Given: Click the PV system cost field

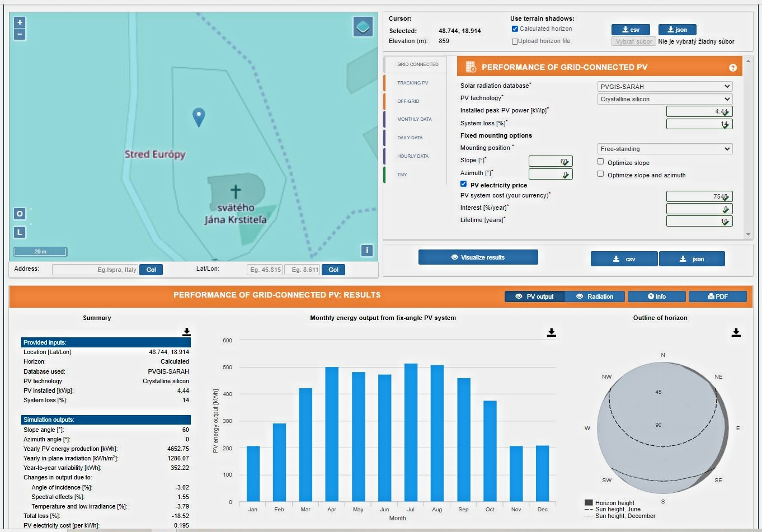Looking at the screenshot, I should (x=699, y=196).
